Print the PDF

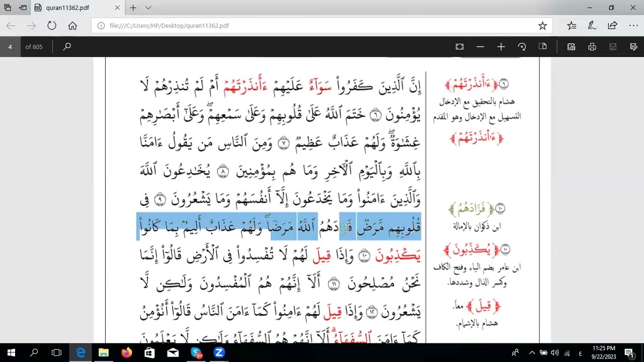(592, 47)
